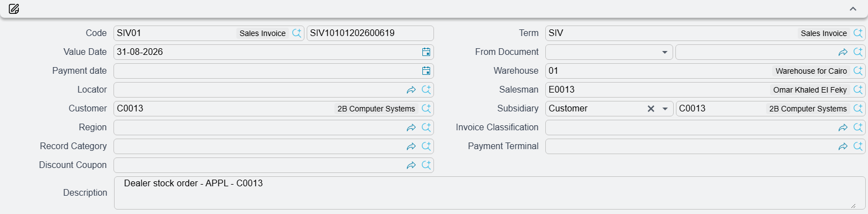Open Locator lookup search icon
Screen dimensions: 868x214
pyautogui.click(x=426, y=90)
